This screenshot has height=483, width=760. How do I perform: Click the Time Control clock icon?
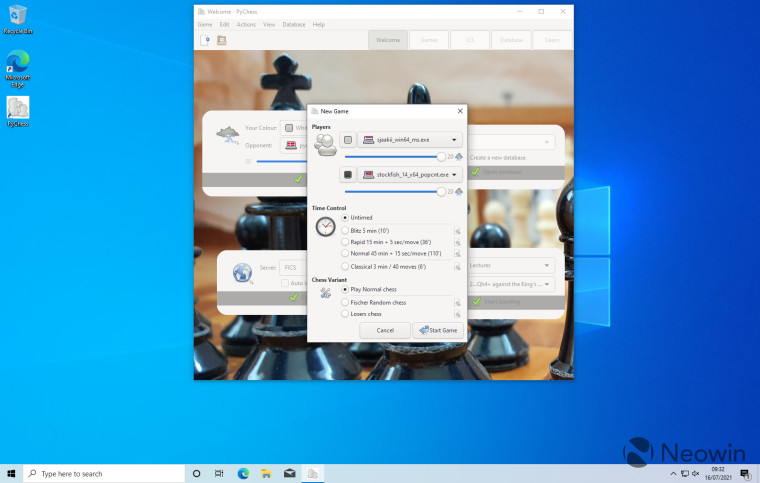click(x=325, y=226)
